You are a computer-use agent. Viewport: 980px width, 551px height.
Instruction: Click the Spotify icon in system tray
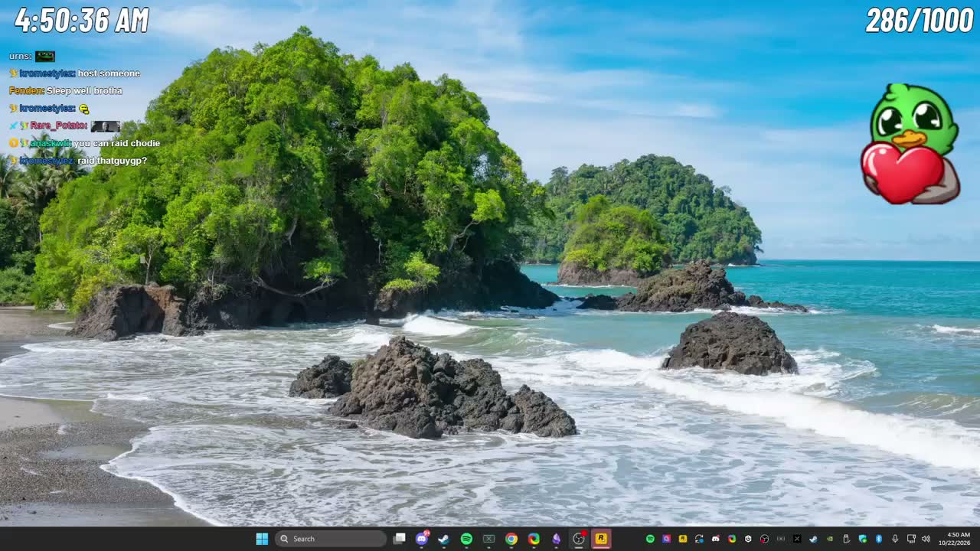pos(650,539)
